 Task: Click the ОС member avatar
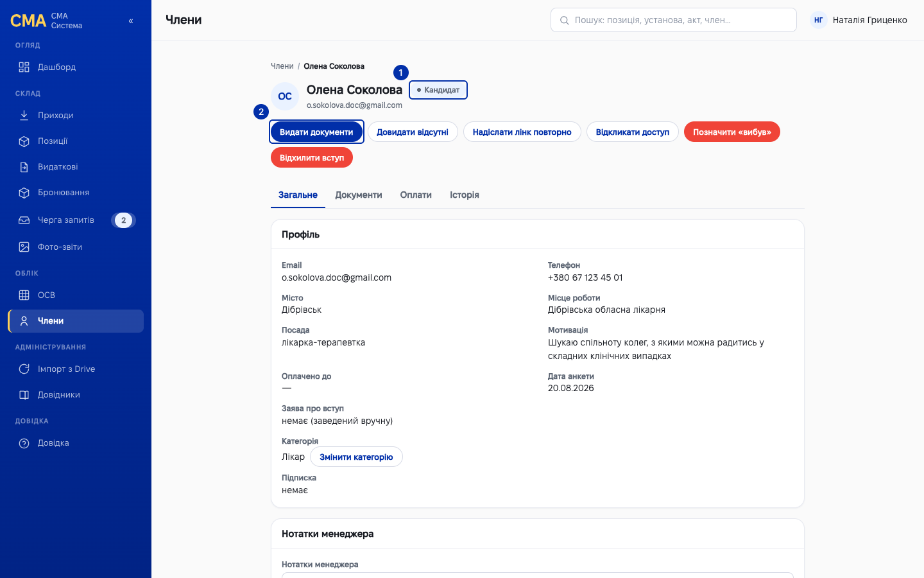point(285,96)
